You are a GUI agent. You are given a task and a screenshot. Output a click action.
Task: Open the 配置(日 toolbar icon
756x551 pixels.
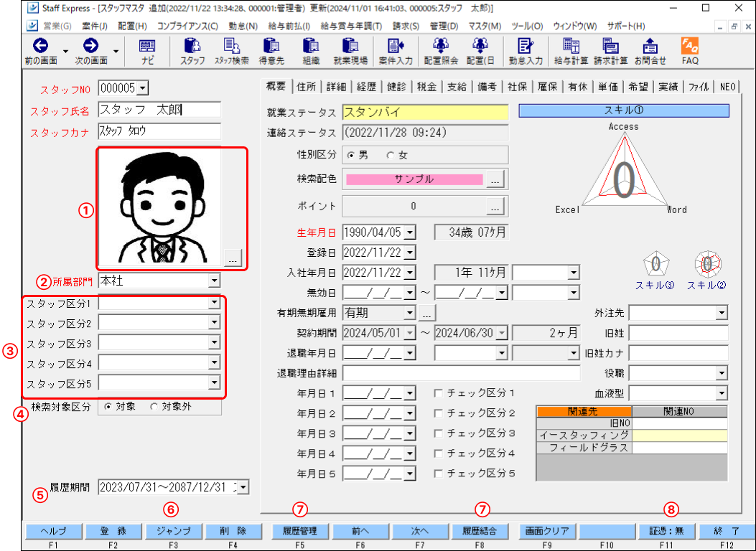[480, 46]
